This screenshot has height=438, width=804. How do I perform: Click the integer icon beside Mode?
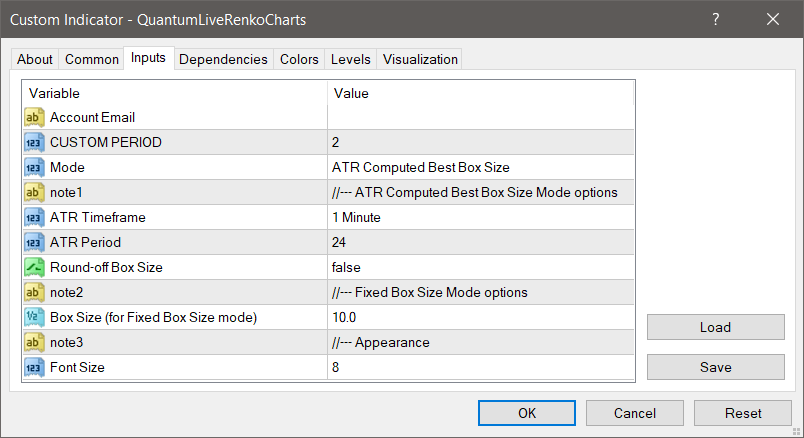click(34, 167)
